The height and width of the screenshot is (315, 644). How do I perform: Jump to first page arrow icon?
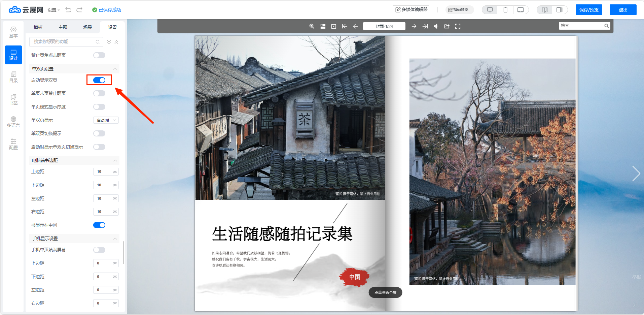(345, 26)
